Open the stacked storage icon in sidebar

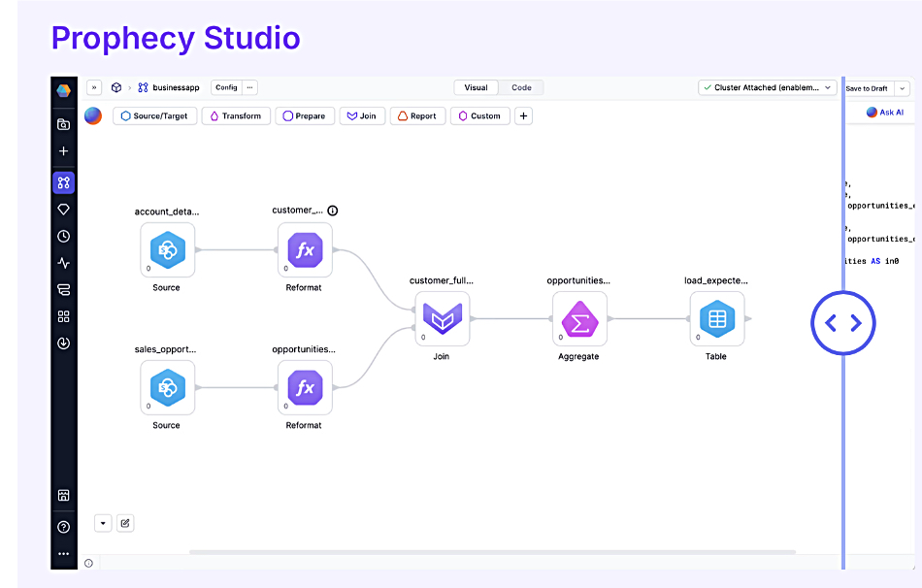click(63, 290)
